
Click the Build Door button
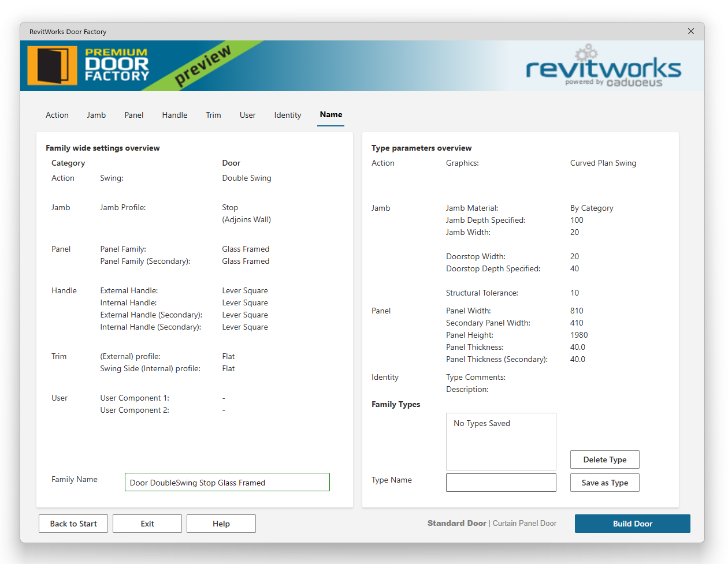pos(632,524)
